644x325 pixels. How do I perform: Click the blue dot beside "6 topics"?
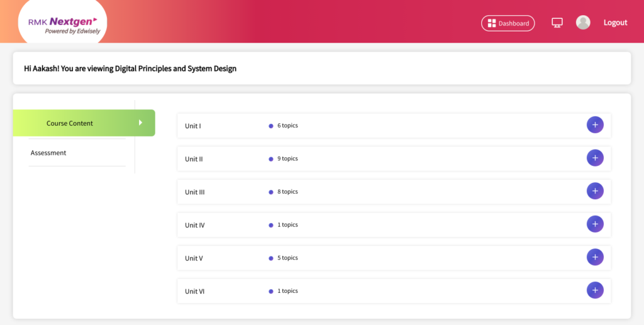coord(271,126)
